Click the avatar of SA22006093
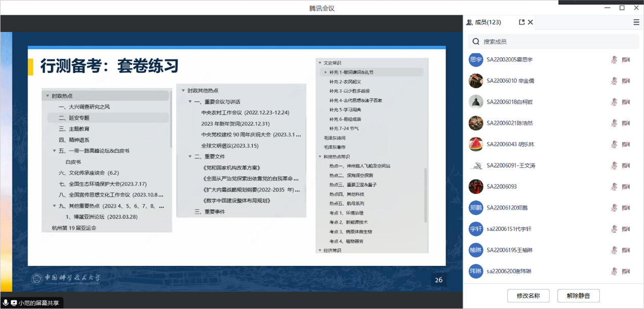The image size is (644, 309). 476,186
